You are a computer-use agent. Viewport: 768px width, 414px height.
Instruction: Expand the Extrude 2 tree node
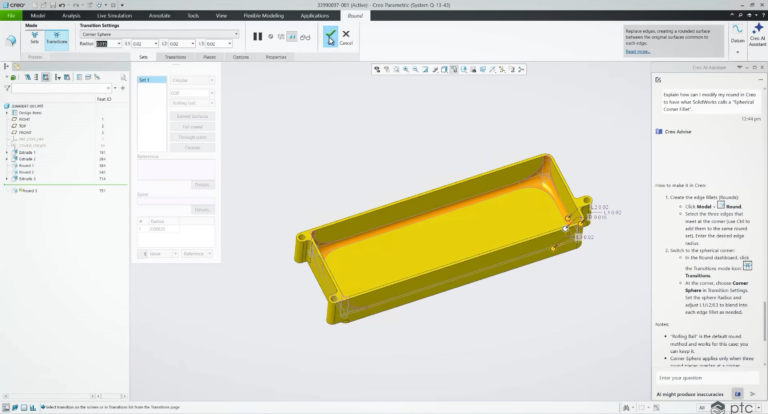click(7, 159)
